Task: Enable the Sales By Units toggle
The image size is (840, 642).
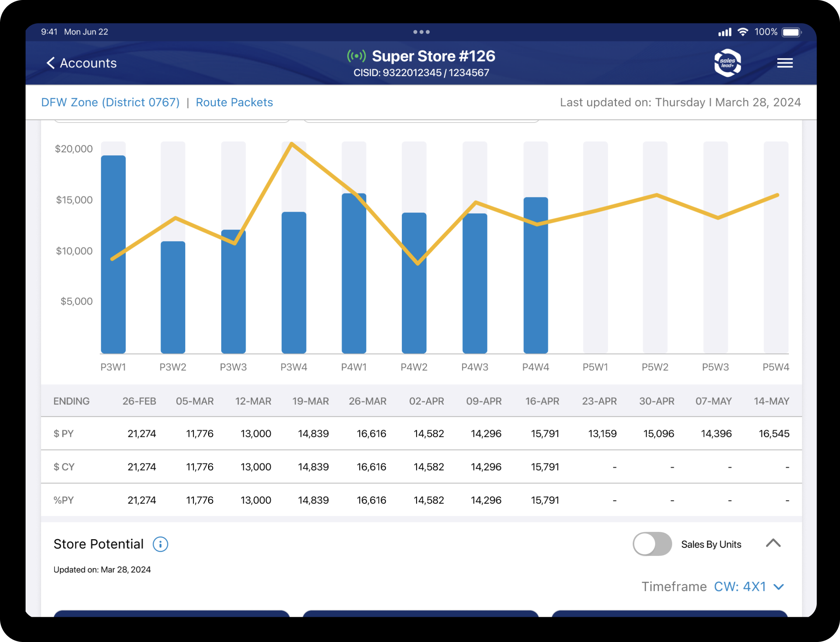Action: pos(652,544)
